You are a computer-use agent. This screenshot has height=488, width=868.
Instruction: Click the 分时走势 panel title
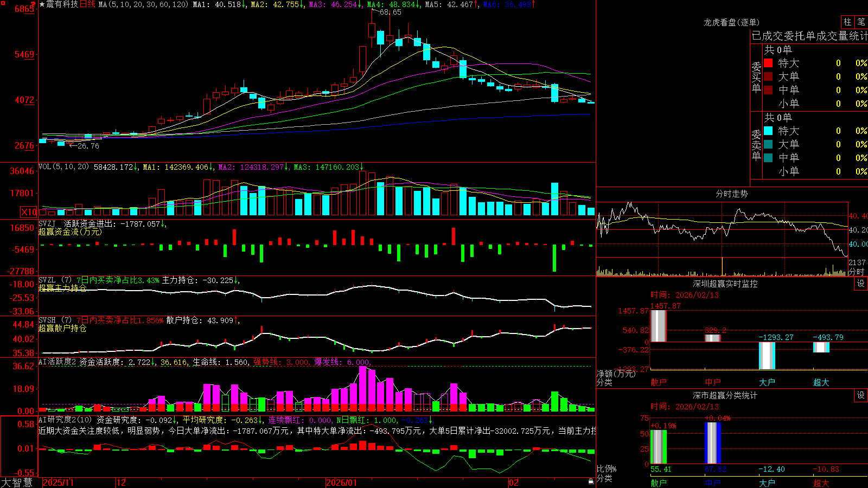(x=731, y=194)
